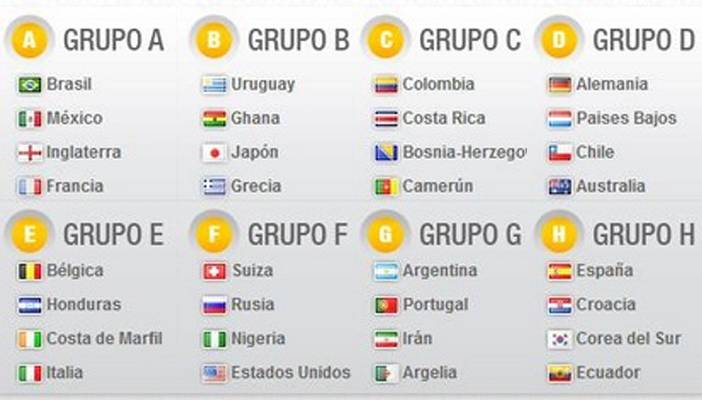Click the Estados Unidos flag icon
Screen dimensions: 702x400
tap(214, 373)
